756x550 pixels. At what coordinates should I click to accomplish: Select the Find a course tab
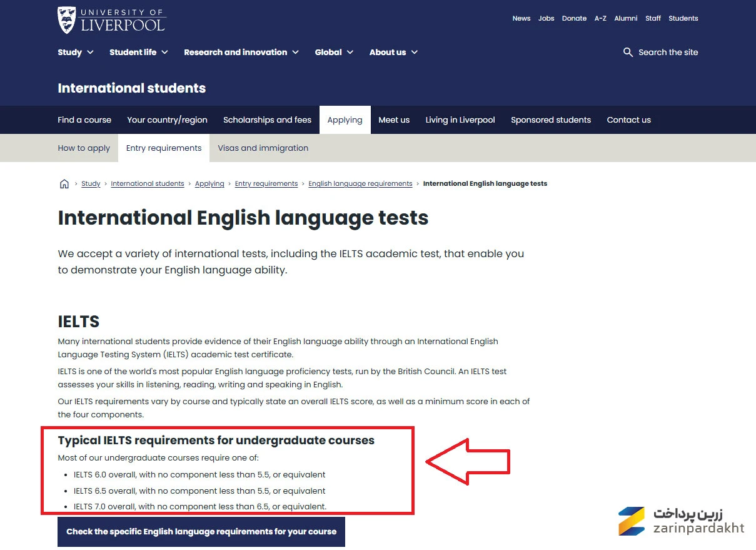click(x=84, y=120)
